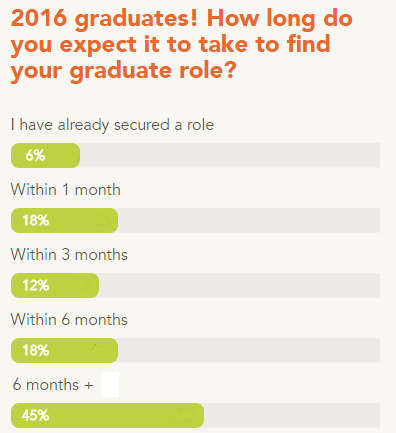The height and width of the screenshot is (433, 396).
Task: Click the 18% text under 'Within 1 month'
Action: (x=36, y=220)
